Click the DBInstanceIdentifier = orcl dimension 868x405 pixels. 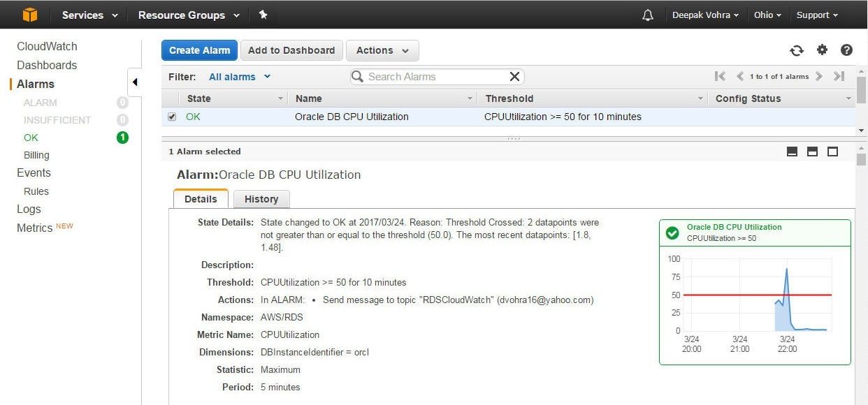(x=314, y=352)
